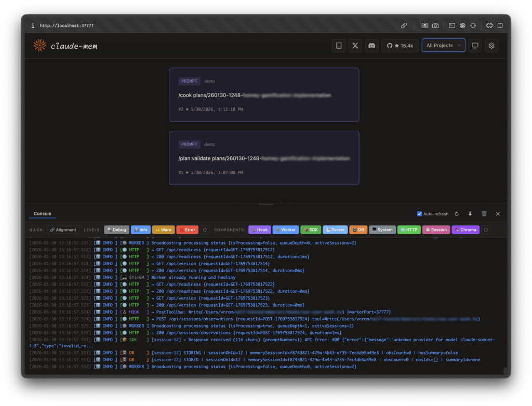Open the Discord community link

tap(371, 46)
